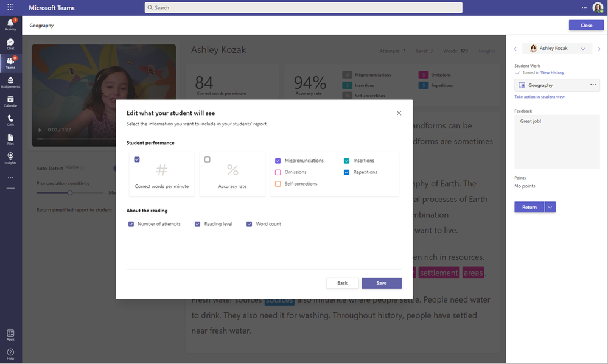
Task: Open settings and more ellipsis in title bar
Action: [x=584, y=7]
